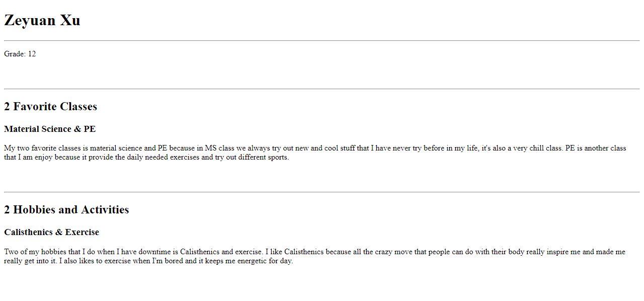Click the horizontal divider directly below the name
The image size is (644, 301).
tap(322, 40)
